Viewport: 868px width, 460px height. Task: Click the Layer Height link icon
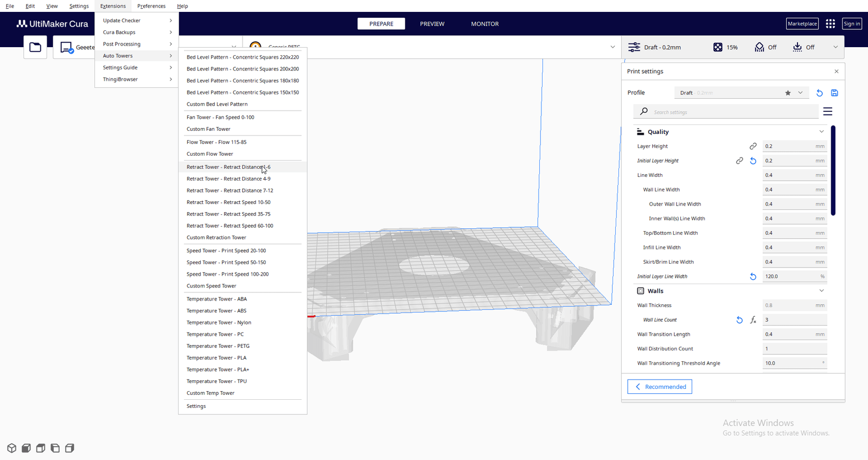tap(753, 146)
